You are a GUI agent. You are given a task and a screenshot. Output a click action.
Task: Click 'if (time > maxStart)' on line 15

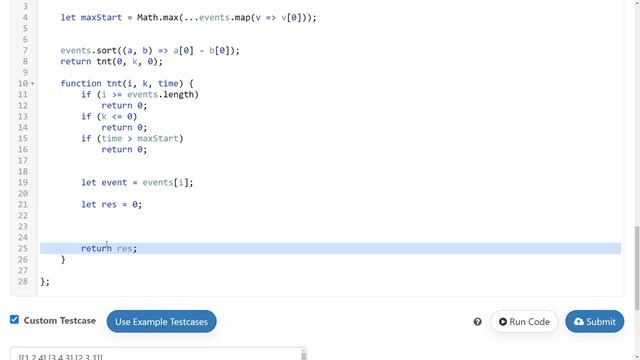tap(132, 139)
